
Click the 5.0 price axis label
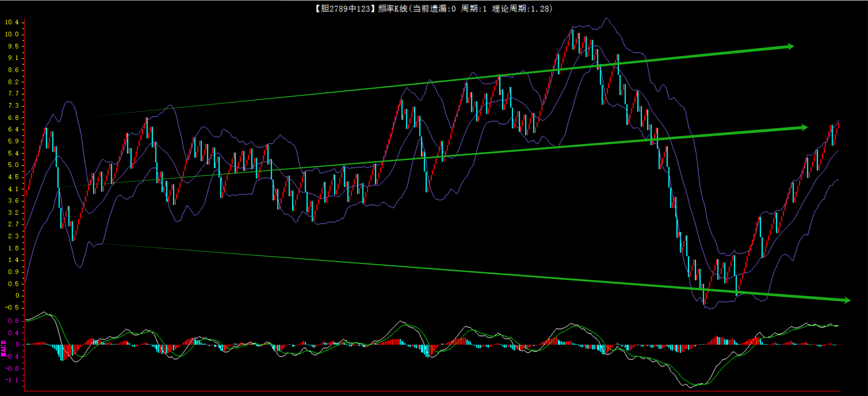tap(13, 165)
